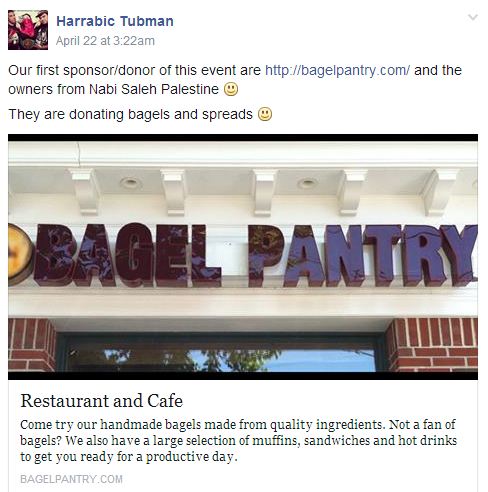Image resolution: width=488 pixels, height=492 pixels.
Task: Click the white cornice above the sign
Action: click(x=243, y=155)
